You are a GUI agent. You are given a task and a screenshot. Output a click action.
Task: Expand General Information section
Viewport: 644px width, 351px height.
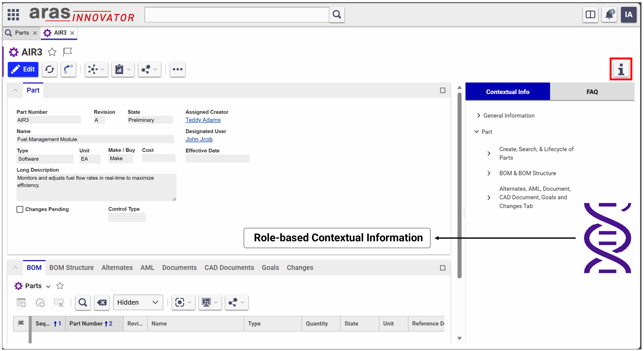pos(478,115)
